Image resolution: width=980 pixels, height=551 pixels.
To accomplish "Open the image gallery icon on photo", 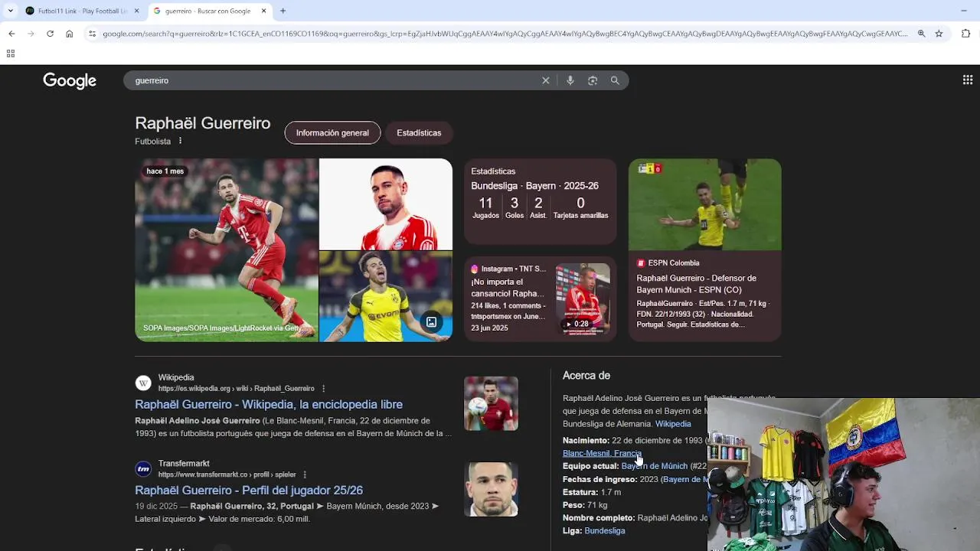I will click(432, 322).
